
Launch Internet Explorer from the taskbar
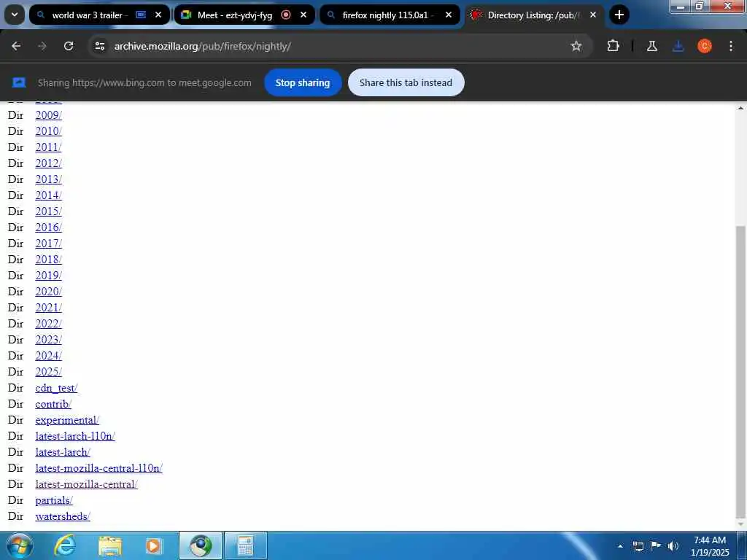(65, 545)
